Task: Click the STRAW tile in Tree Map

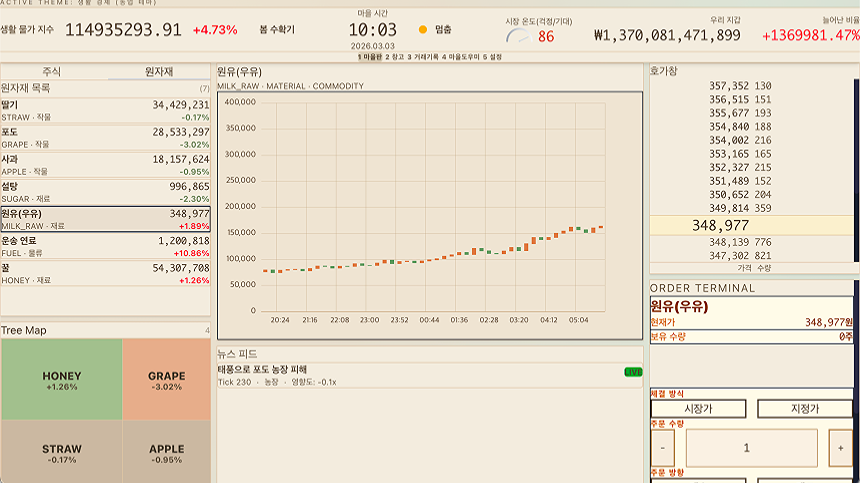Action: (x=62, y=453)
